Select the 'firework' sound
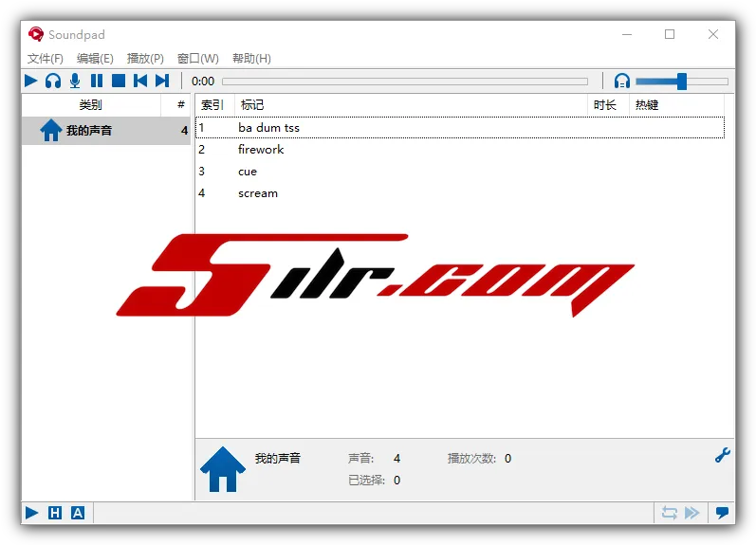The image size is (756, 545). (x=460, y=150)
